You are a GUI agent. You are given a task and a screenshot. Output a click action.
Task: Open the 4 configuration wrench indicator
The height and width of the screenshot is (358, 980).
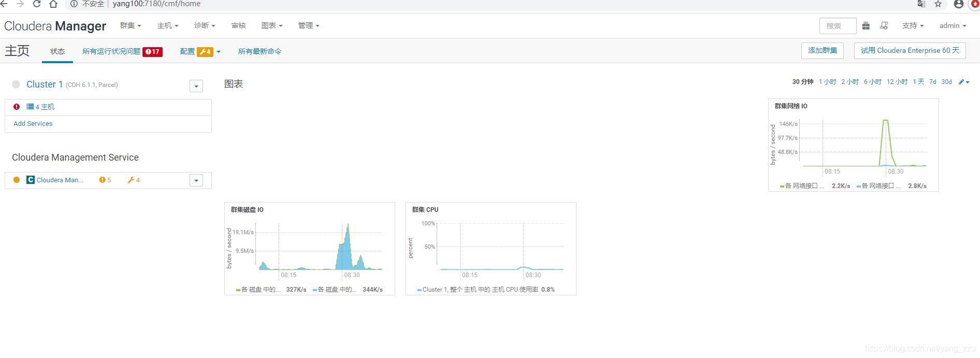[x=134, y=180]
